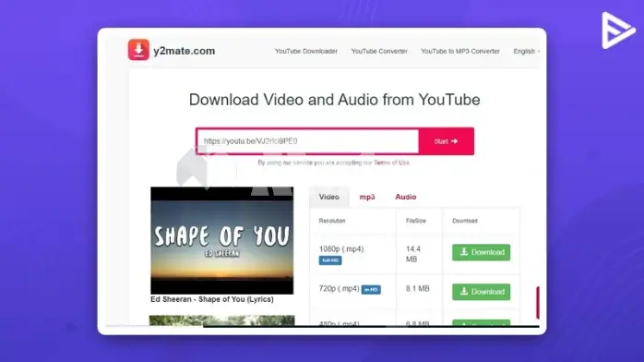Image resolution: width=644 pixels, height=362 pixels.
Task: Click the FileSize column header
Action: [x=415, y=221]
